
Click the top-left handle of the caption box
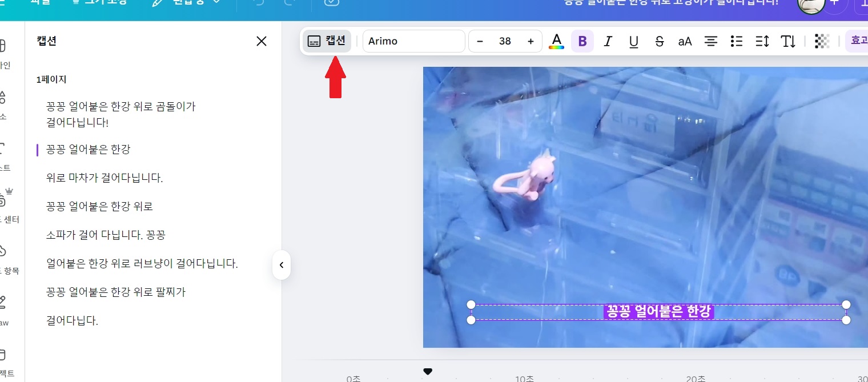(x=471, y=304)
